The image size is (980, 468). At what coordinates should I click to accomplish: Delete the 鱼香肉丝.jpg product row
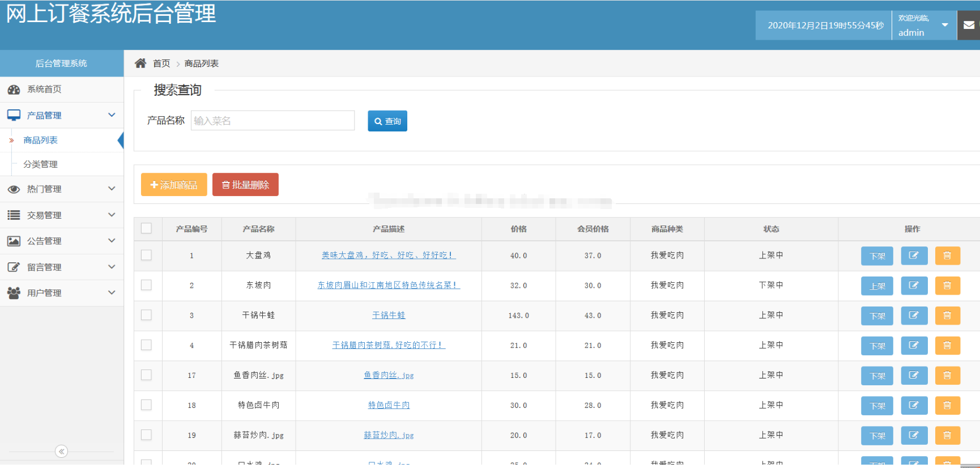tap(947, 376)
